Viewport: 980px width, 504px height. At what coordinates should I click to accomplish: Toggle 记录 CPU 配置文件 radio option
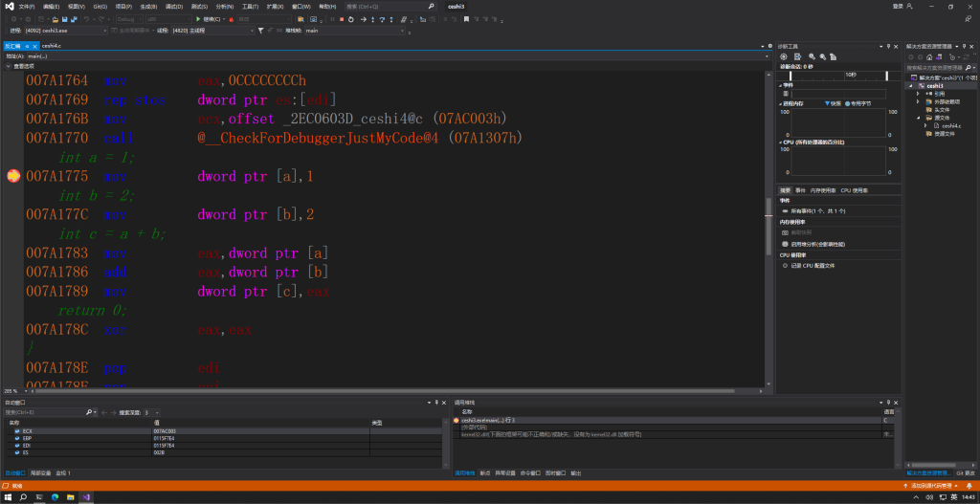click(x=785, y=265)
